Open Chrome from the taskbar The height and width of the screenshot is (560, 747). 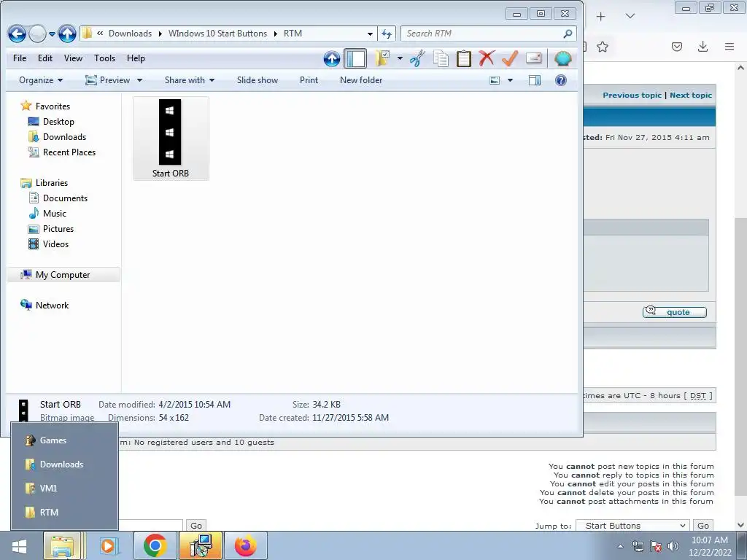pos(155,545)
